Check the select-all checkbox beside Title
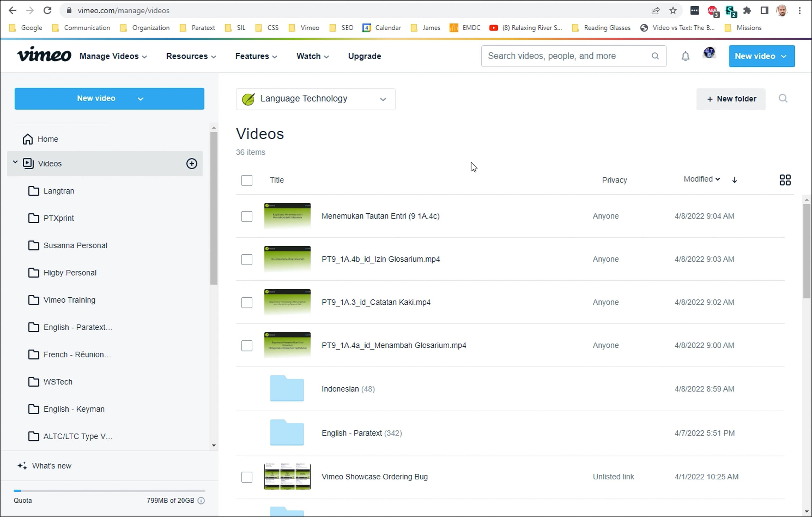The image size is (812, 517). (247, 180)
